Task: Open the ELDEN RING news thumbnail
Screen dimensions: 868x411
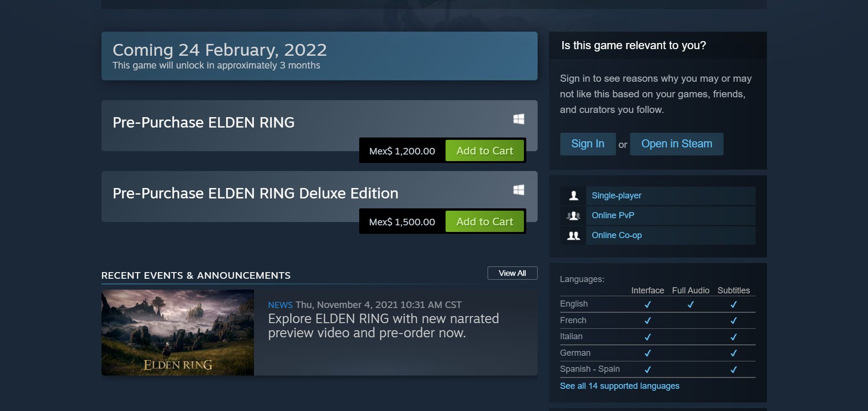Action: pos(177,333)
